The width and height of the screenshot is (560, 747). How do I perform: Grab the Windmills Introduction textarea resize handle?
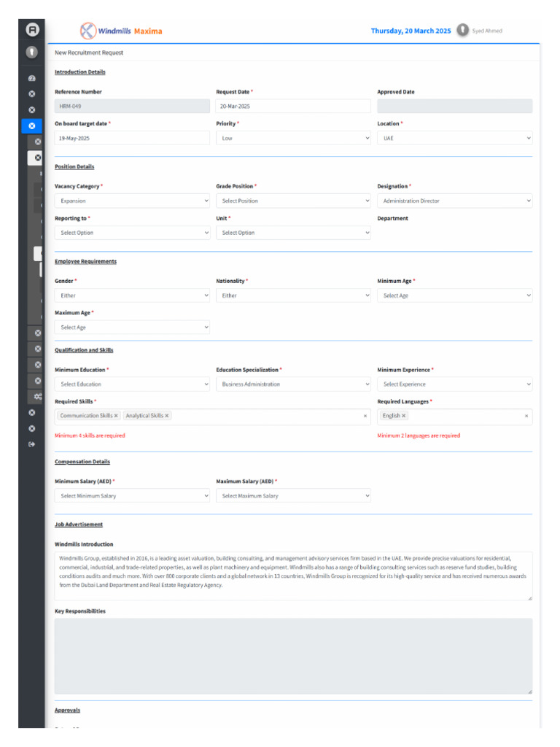529,597
